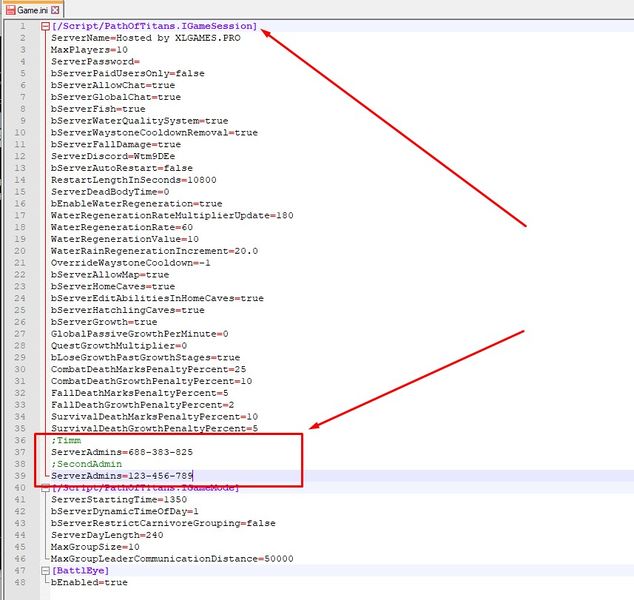Image resolution: width=634 pixels, height=600 pixels.
Task: Collapse the BattlEye section fold marker
Action: 45,570
